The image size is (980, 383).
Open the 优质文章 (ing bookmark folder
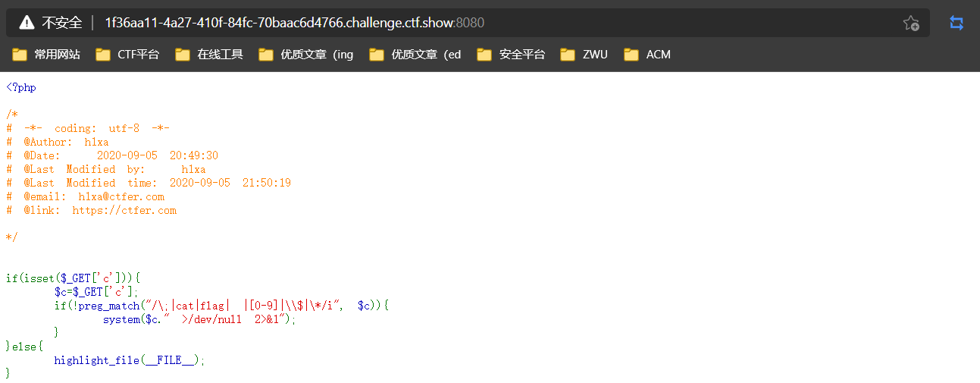306,55
